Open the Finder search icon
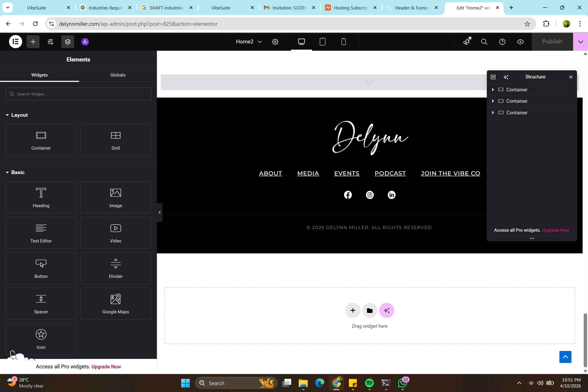The image size is (588, 392). (484, 41)
